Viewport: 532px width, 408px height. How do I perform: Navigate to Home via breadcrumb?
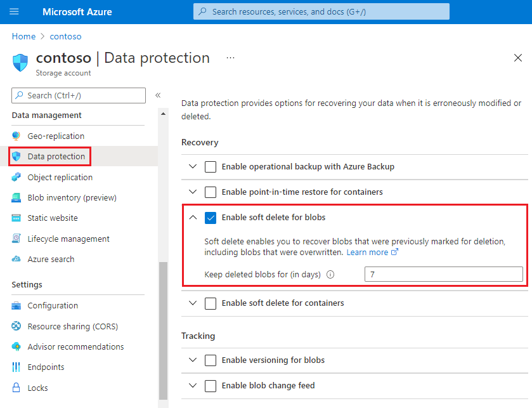(x=23, y=36)
